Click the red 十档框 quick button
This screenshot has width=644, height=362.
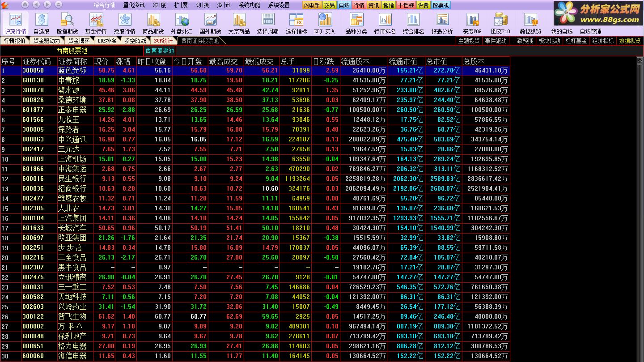pos(406,5)
